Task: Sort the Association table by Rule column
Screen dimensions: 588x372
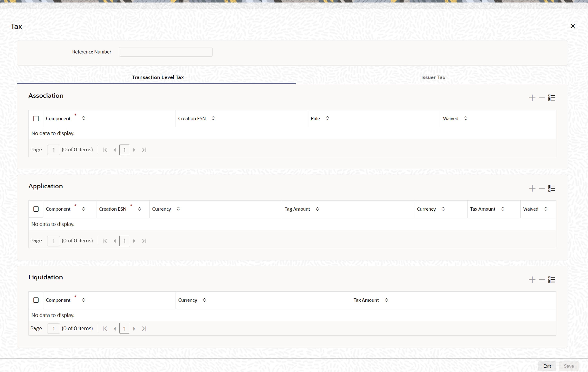Action: 327,118
